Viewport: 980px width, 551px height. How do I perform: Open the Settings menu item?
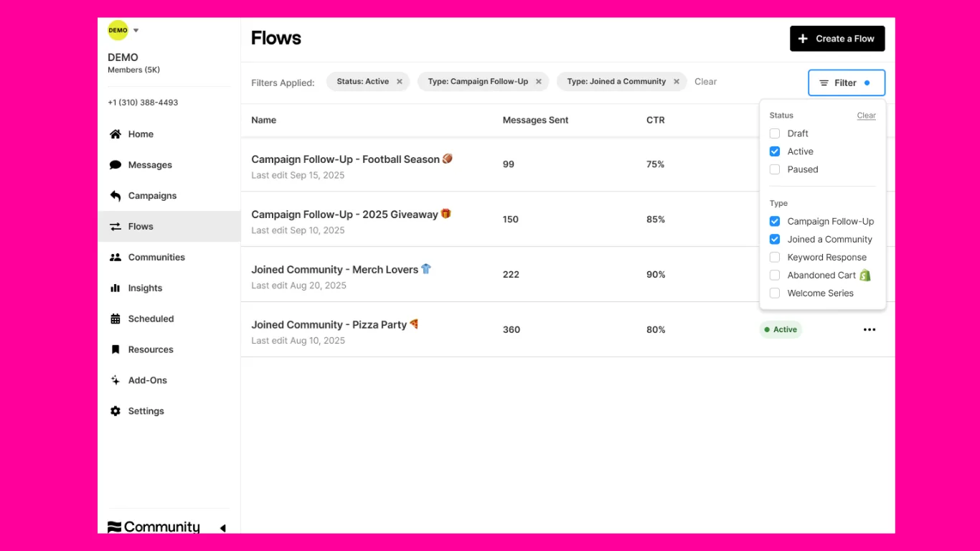pos(146,411)
